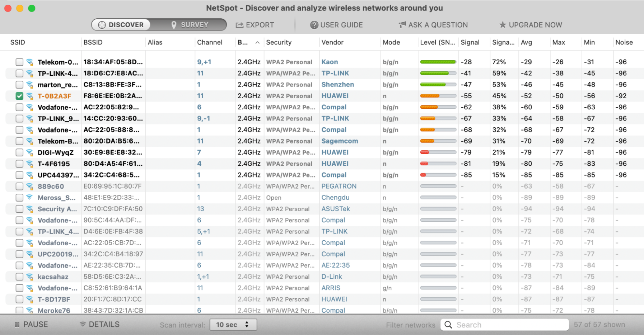The image size is (644, 335).
Task: Switch to Discover mode tab
Action: pyautogui.click(x=121, y=25)
